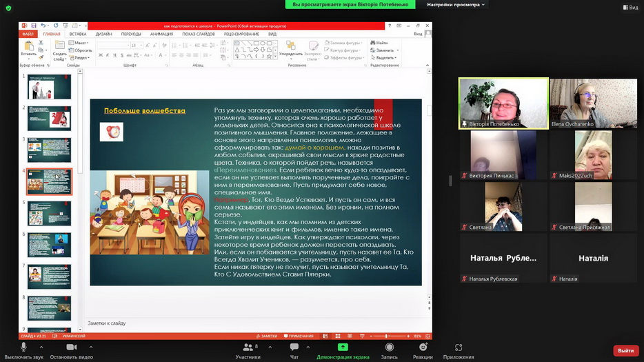Viewport: 644px width, 362px height.
Task: Expand audio options arrow next to microphone
Action: click(41, 347)
